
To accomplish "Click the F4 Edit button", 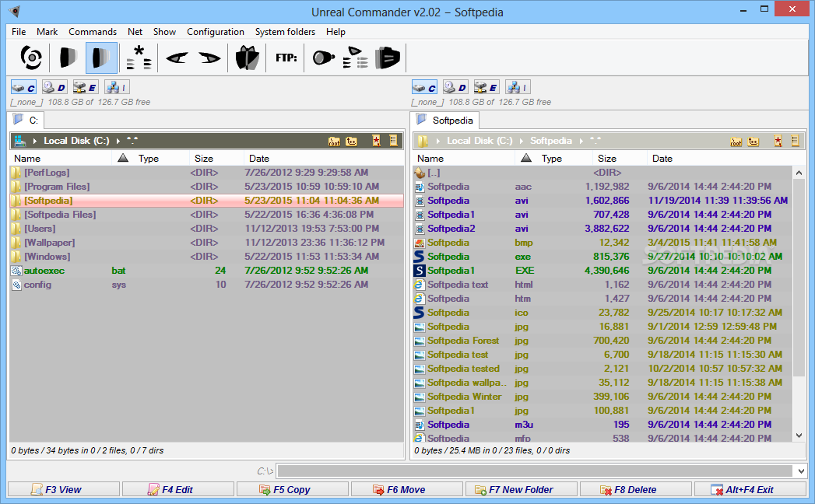I will 178,489.
